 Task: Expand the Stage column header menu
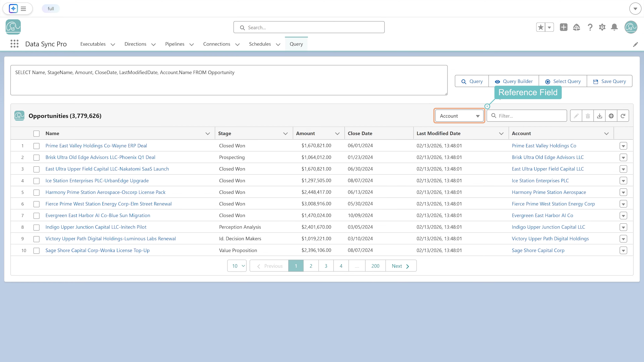285,134
